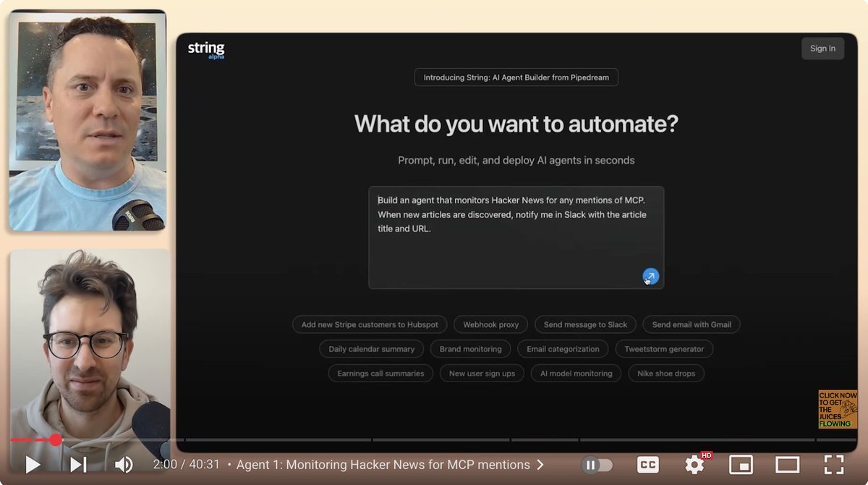Open video settings gear
868x485 pixels.
coord(695,464)
